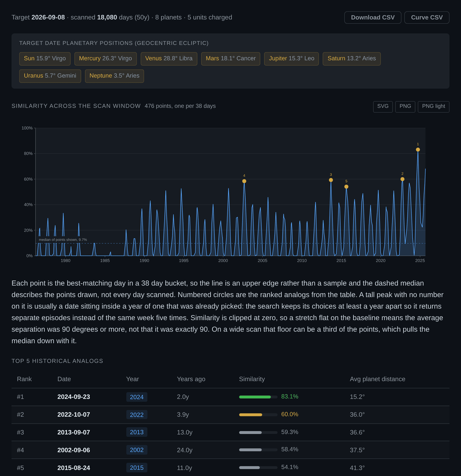Image resolution: width=461 pixels, height=476 pixels.
Task: Select the Neptune 3.5° Aries chip
Action: coord(114,76)
